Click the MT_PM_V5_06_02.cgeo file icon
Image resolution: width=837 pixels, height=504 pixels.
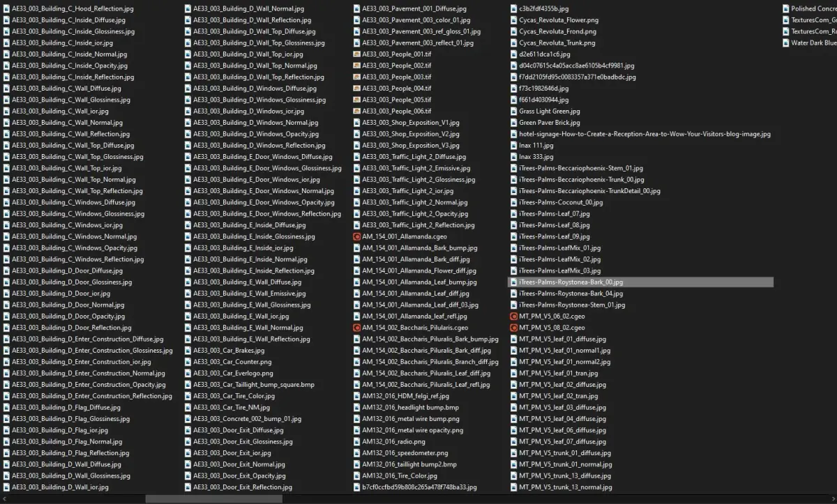[513, 316]
